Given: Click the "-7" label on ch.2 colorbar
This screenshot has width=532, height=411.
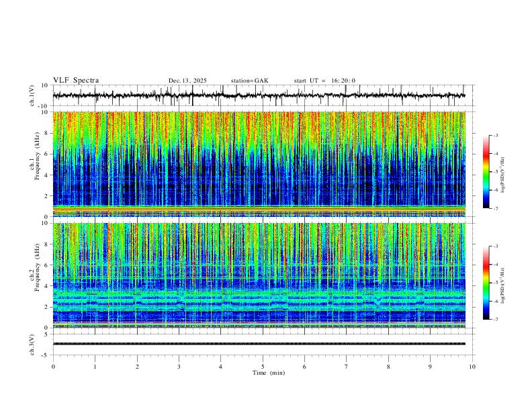Looking at the screenshot, I should pyautogui.click(x=496, y=320).
